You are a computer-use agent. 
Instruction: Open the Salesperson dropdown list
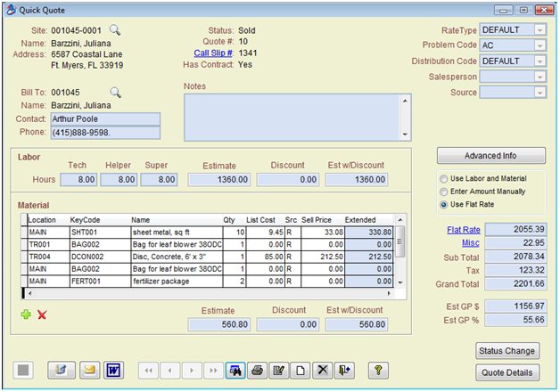[x=539, y=77]
